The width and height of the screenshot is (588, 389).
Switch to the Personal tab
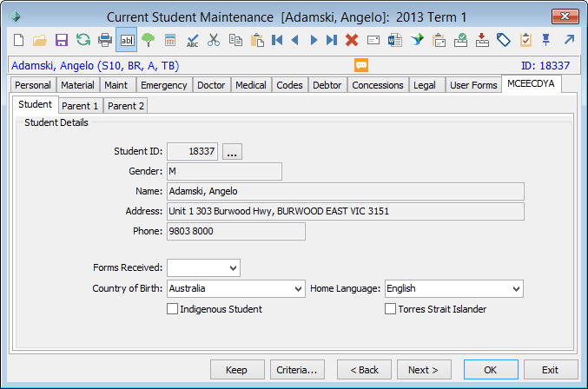point(33,85)
